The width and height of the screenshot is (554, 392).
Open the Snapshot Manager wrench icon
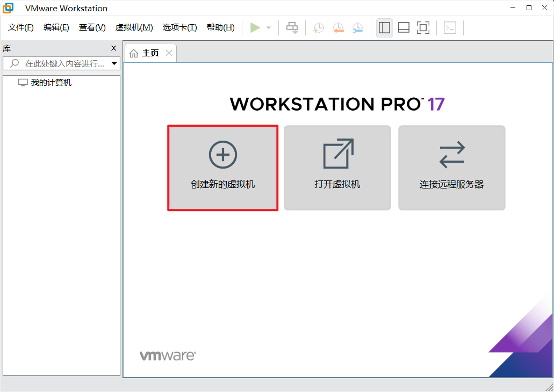357,27
